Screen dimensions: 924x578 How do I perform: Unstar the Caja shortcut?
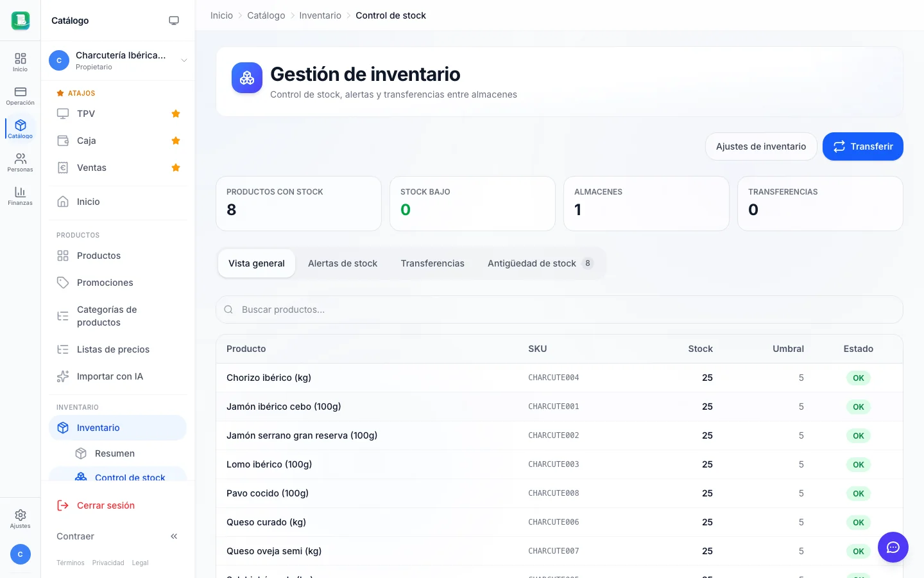pyautogui.click(x=176, y=141)
